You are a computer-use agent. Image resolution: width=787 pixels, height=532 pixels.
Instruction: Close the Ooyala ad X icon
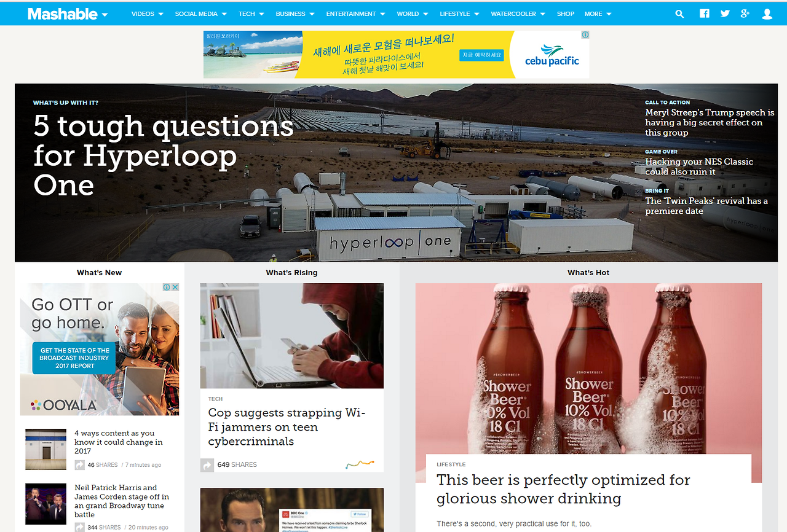point(175,288)
